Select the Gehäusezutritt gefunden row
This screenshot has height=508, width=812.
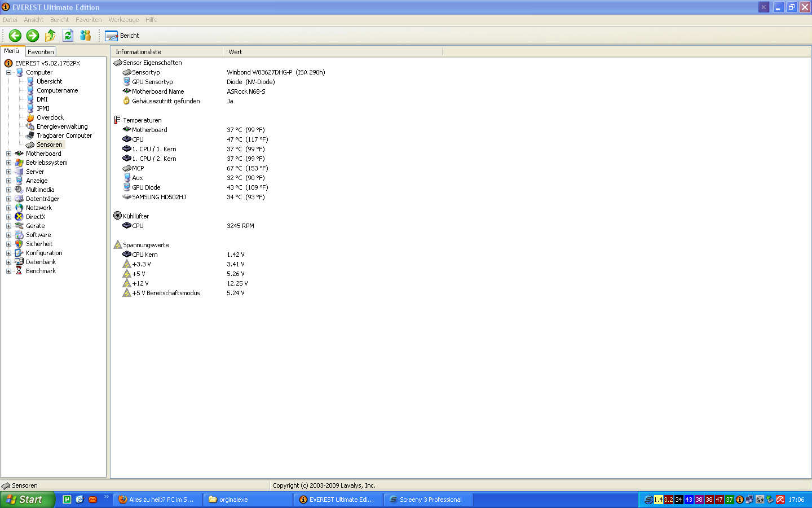(166, 101)
